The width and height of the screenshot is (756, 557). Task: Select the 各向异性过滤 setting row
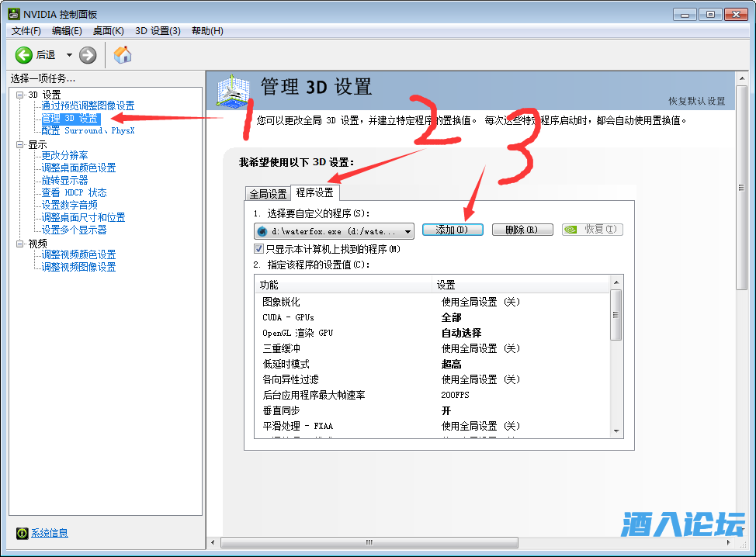[x=432, y=379]
